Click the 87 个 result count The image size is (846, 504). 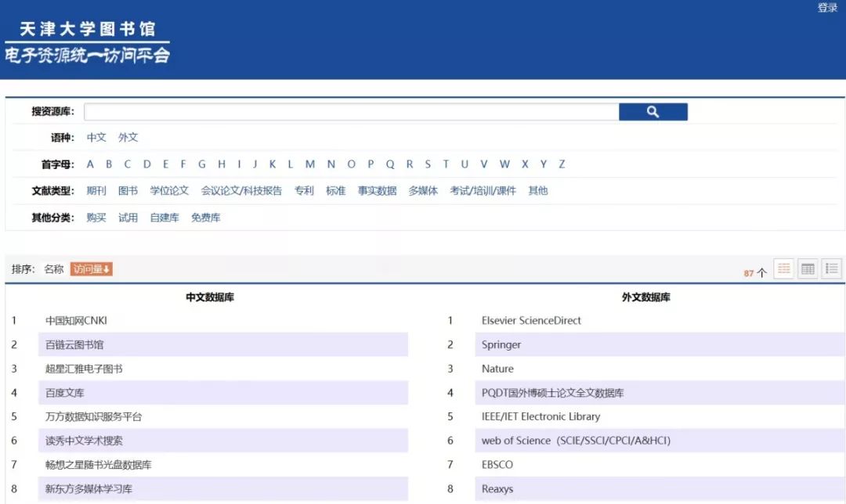755,273
